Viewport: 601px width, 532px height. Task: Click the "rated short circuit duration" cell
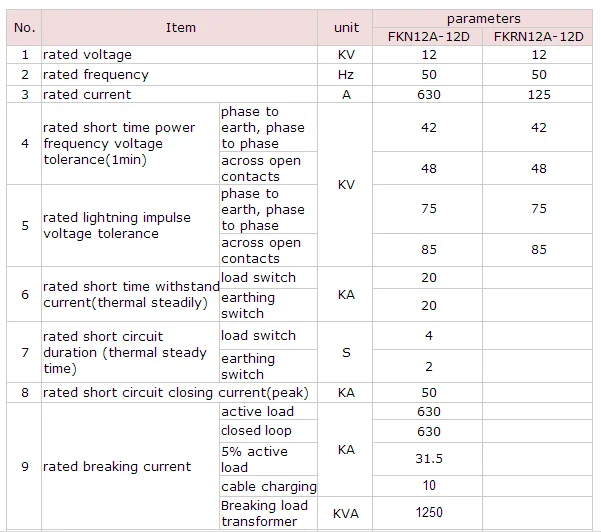coord(128,352)
